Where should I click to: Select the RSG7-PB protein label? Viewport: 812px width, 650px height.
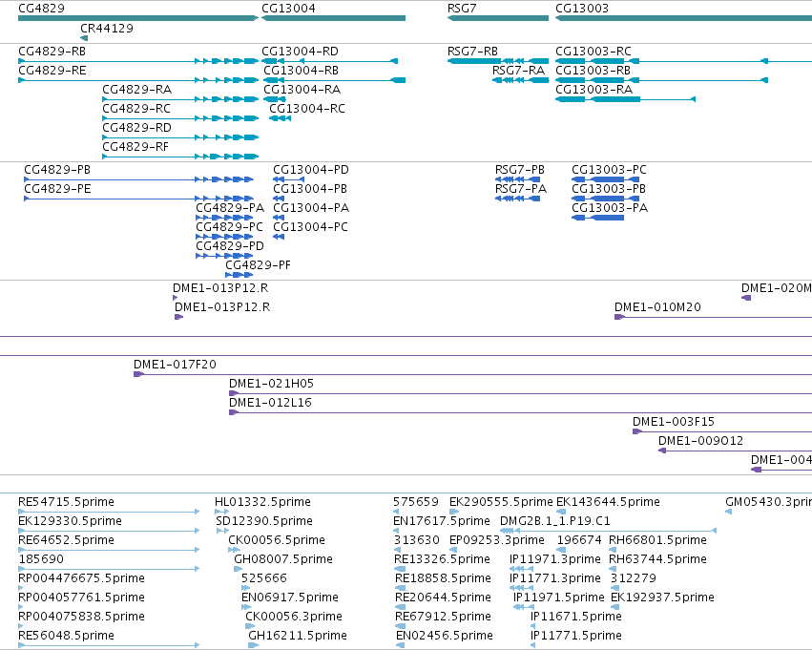pos(520,170)
